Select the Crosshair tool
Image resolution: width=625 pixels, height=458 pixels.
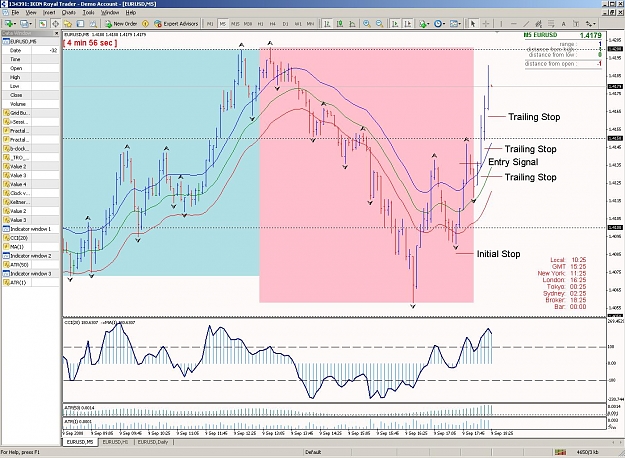click(486, 24)
